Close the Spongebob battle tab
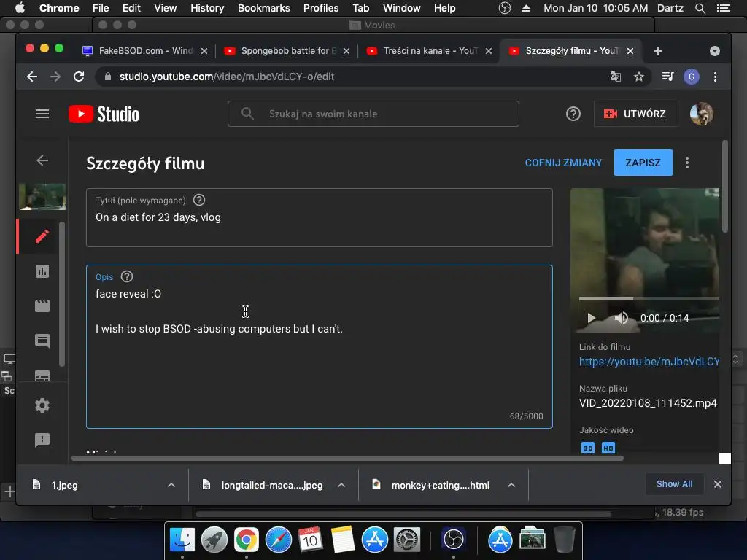This screenshot has height=560, width=747. [x=347, y=51]
